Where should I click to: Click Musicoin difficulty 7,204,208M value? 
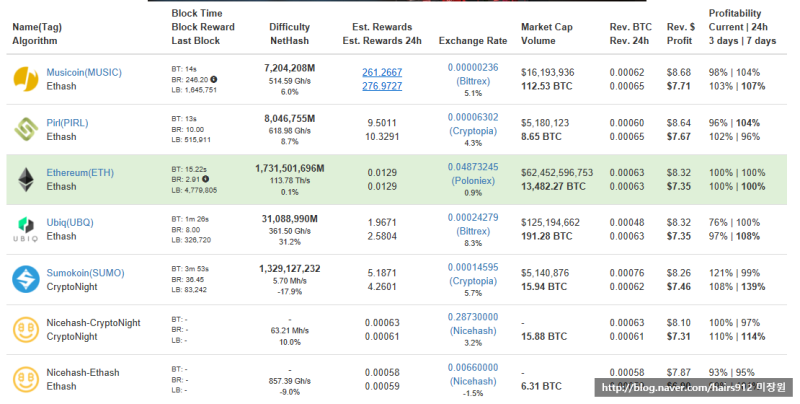pyautogui.click(x=289, y=68)
